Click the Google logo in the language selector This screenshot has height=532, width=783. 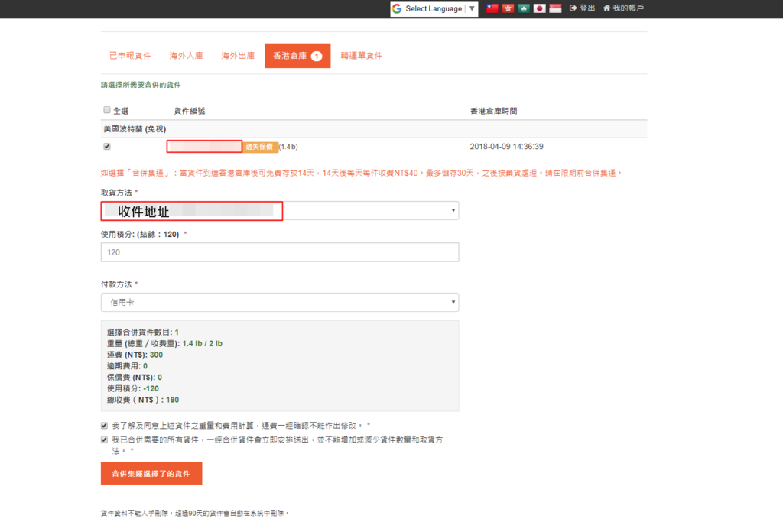click(397, 9)
